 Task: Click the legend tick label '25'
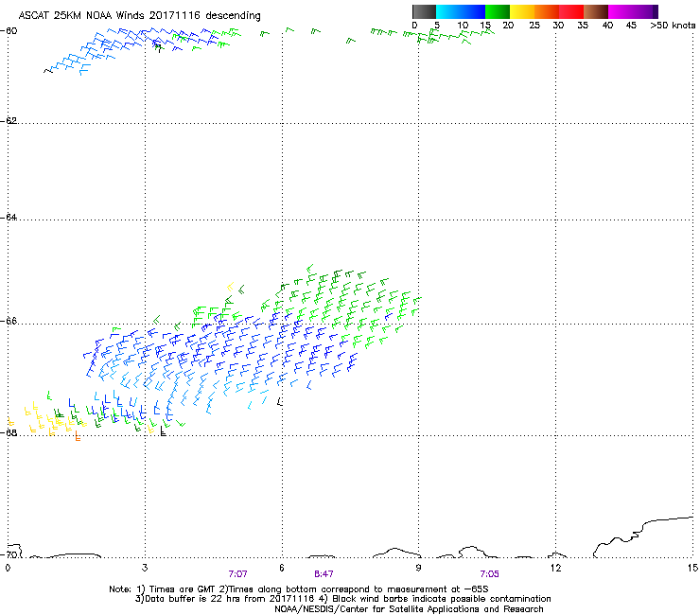(x=534, y=26)
